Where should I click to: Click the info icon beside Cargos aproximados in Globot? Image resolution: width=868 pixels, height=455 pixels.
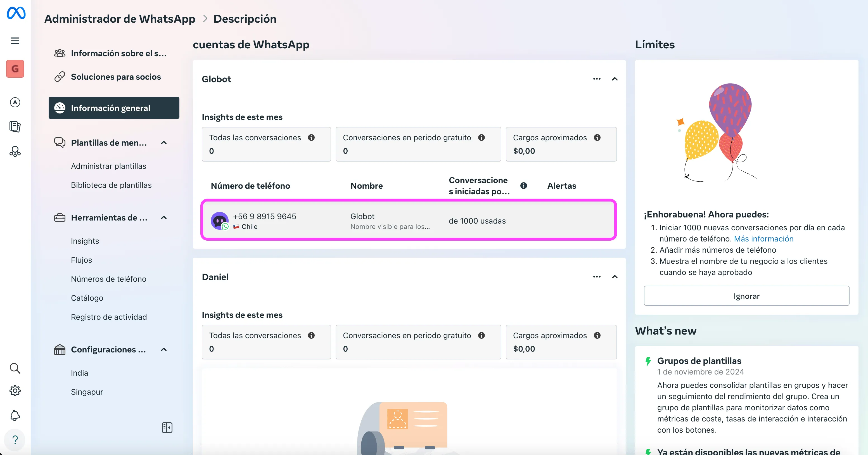point(597,138)
